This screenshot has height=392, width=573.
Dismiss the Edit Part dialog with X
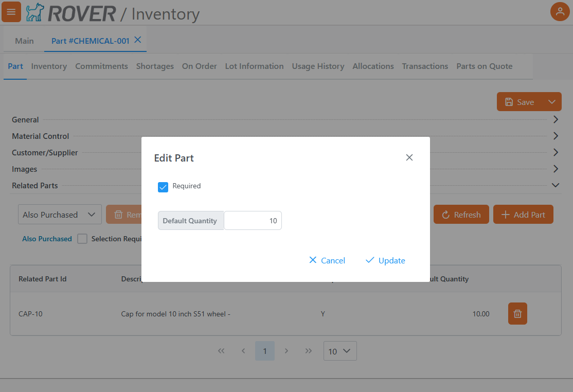tap(409, 157)
